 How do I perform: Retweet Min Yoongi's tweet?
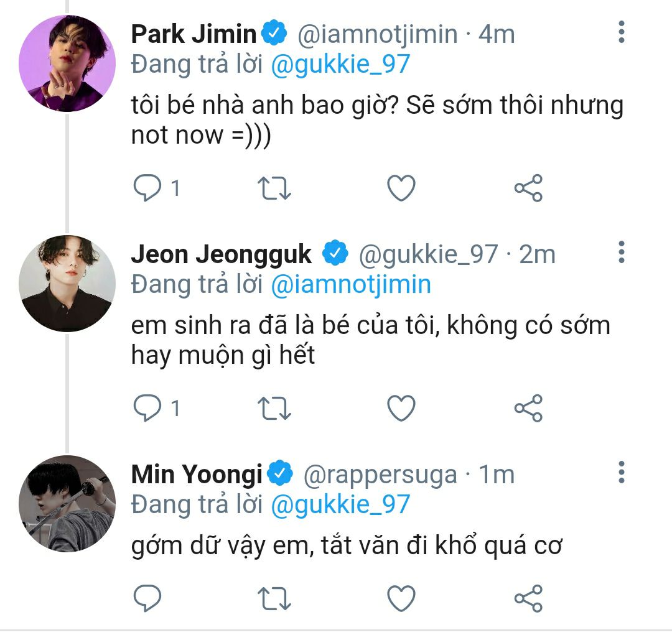click(x=274, y=598)
